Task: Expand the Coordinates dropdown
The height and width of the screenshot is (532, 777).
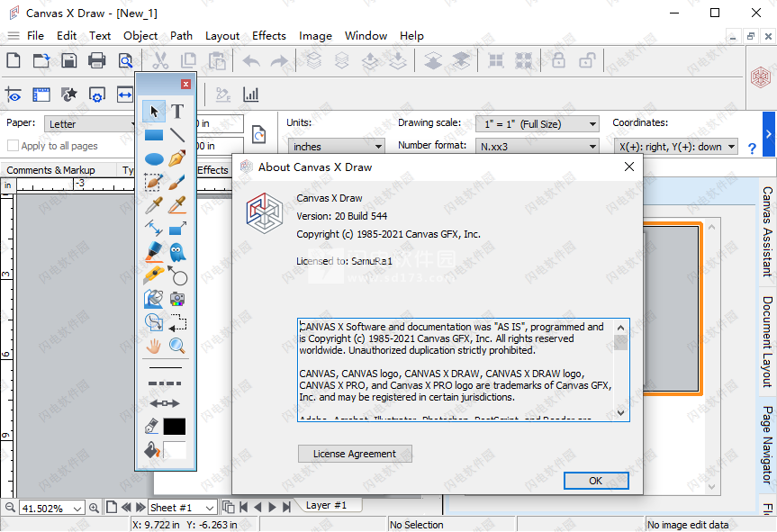Action: coord(676,146)
